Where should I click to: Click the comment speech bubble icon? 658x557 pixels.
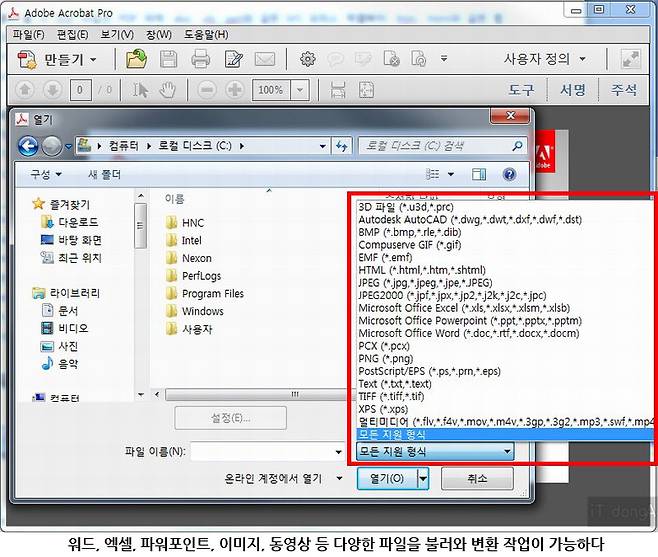(335, 59)
